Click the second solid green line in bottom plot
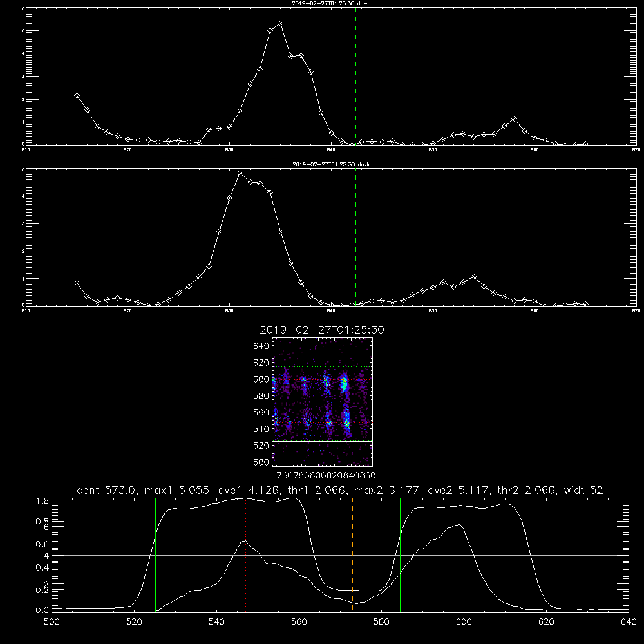The height and width of the screenshot is (644, 644). [x=310, y=554]
